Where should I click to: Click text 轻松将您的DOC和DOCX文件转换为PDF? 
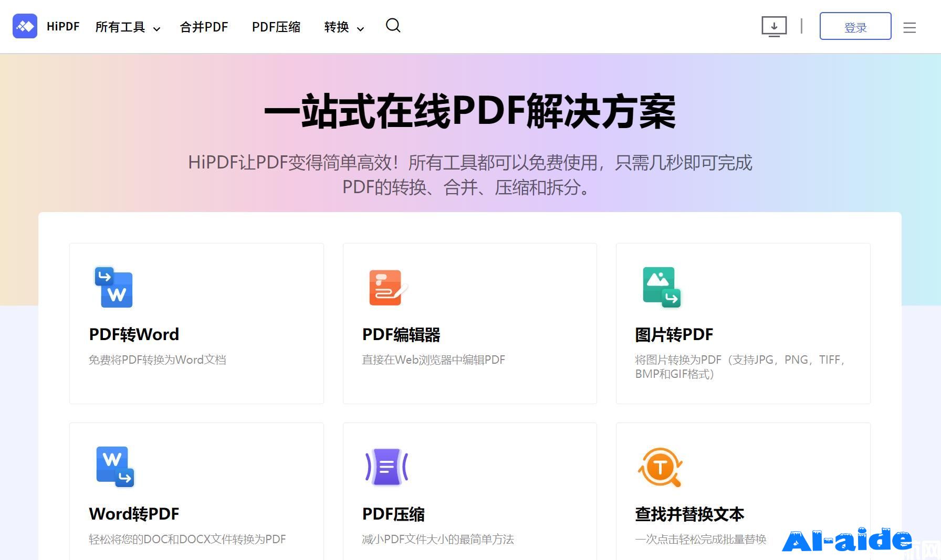[187, 540]
